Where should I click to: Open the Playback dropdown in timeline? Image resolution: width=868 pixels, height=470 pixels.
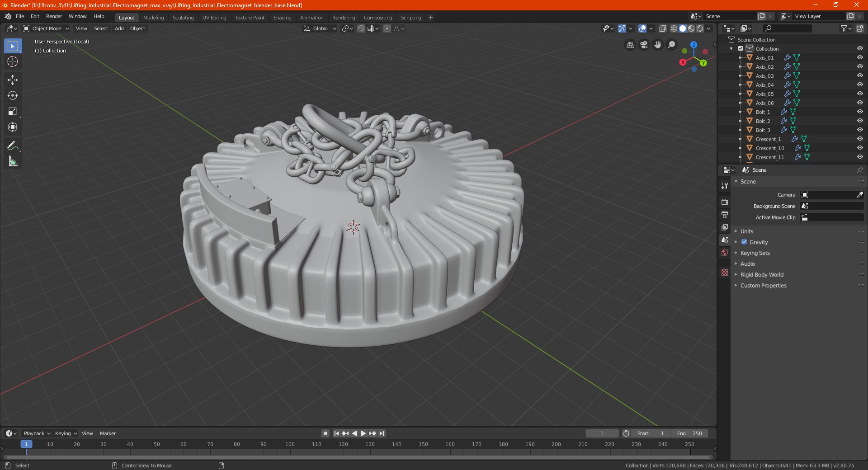[37, 433]
